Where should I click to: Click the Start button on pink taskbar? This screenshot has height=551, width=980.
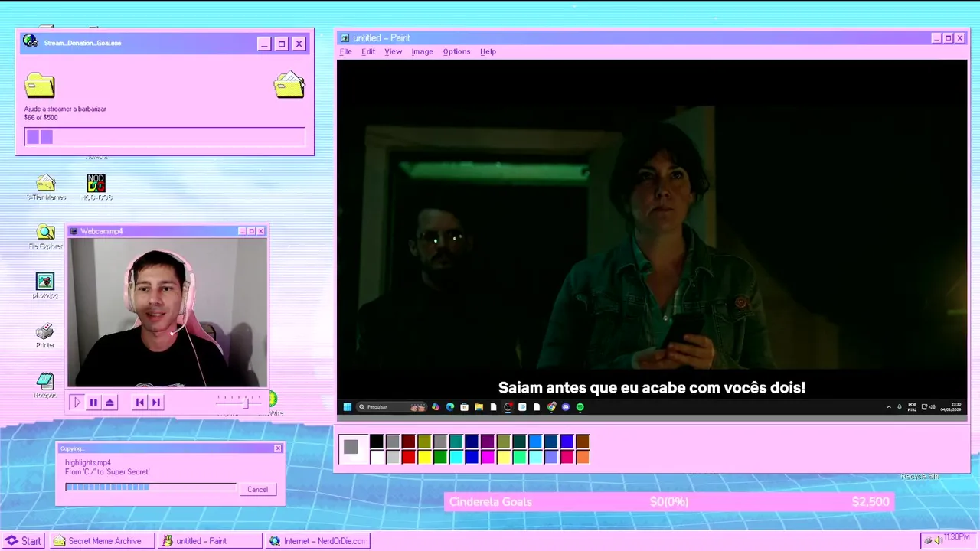(x=23, y=541)
